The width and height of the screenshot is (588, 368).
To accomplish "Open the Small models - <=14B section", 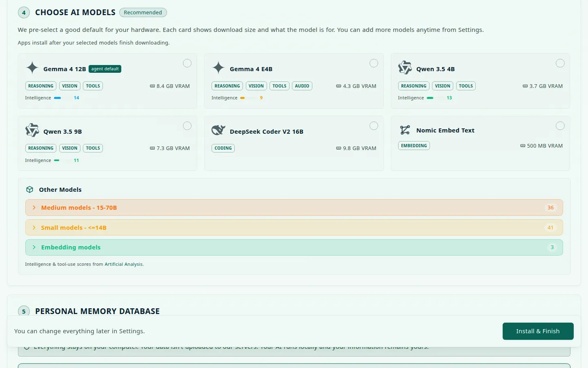I will point(294,228).
